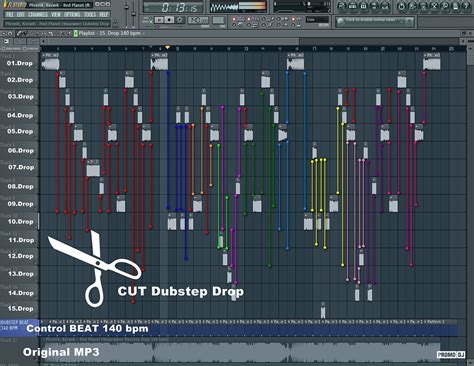Select the 06.Drop track label
Screen dimensions: 474x366
point(21,150)
